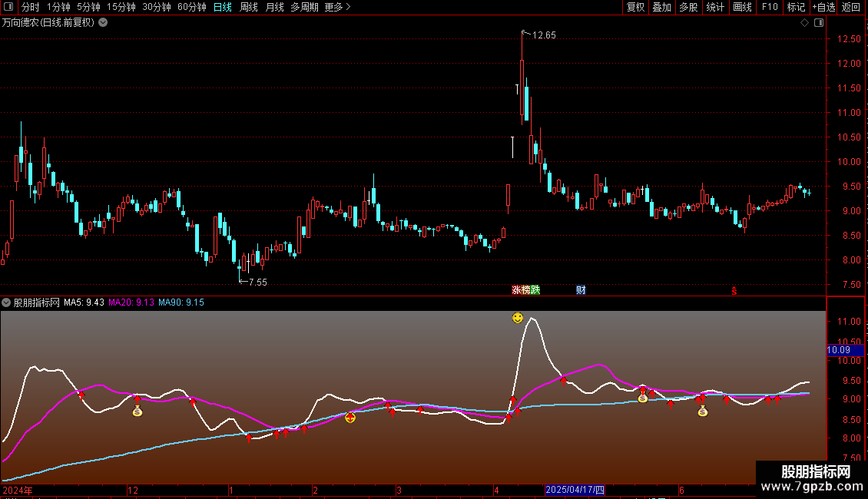Click the 多股 multi-stock button
The height and width of the screenshot is (499, 868).
click(689, 7)
